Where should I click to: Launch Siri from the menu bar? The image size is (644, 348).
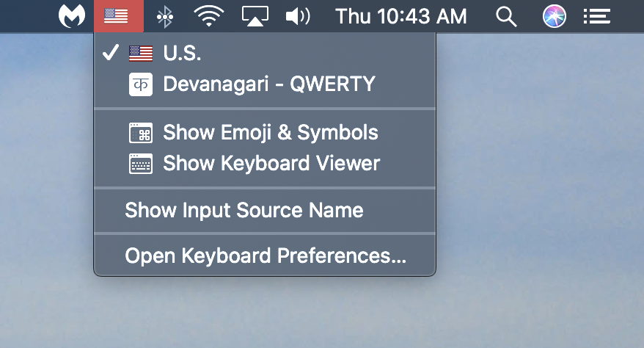[554, 16]
